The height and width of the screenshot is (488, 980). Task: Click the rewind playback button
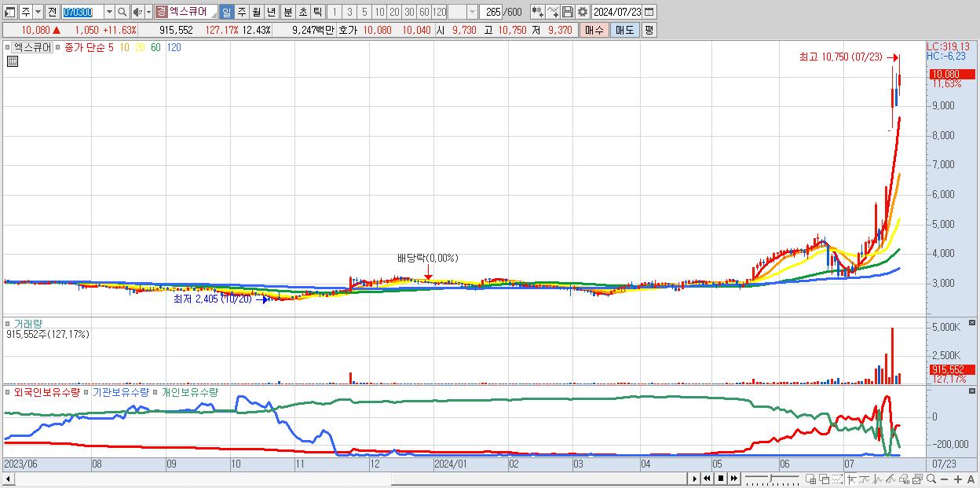[x=707, y=479]
